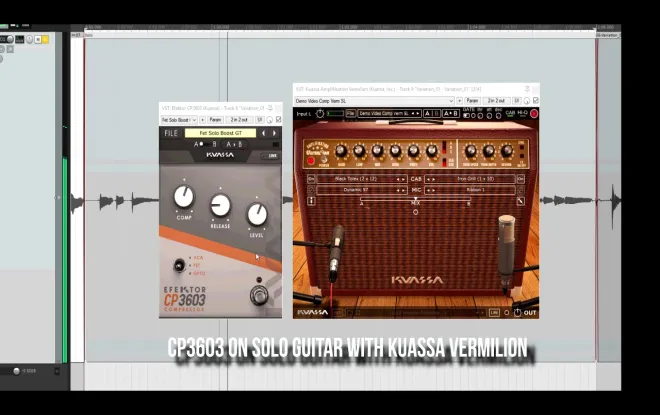
Task: Open the Fet Solo Boost preset dropdown
Action: pyautogui.click(x=179, y=120)
